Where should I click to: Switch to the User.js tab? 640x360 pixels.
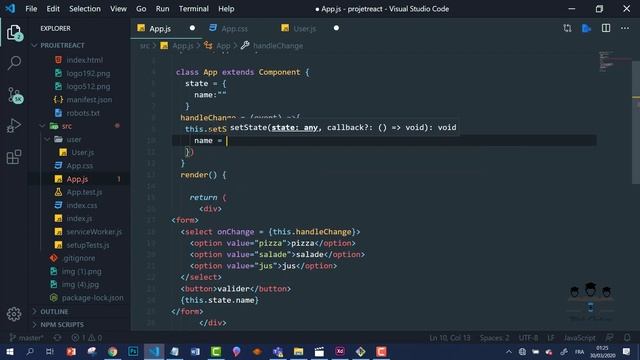pyautogui.click(x=304, y=29)
